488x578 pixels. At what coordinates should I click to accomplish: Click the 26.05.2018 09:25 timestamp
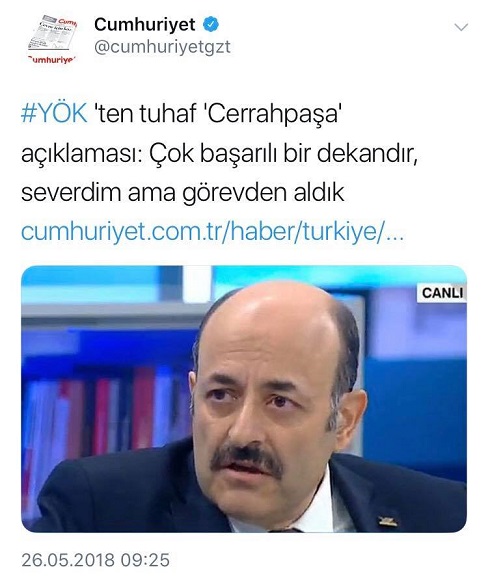(x=96, y=560)
